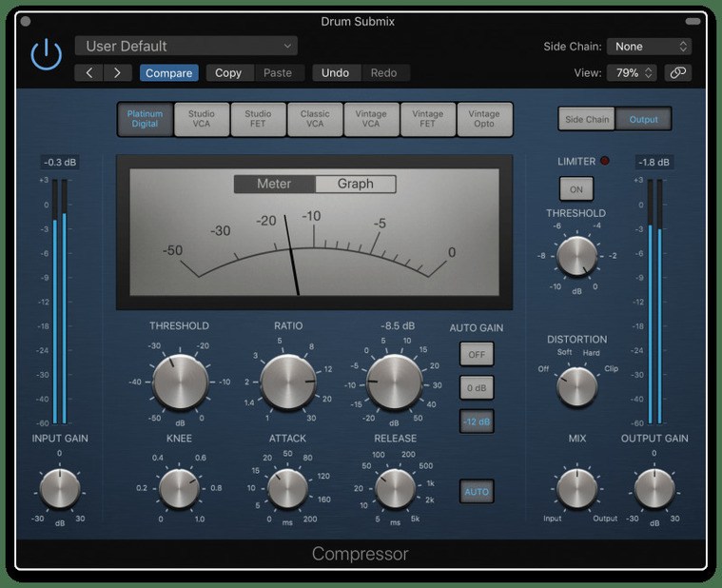Toggle the plugin power bypass icon
This screenshot has width=722, height=588.
(46, 55)
